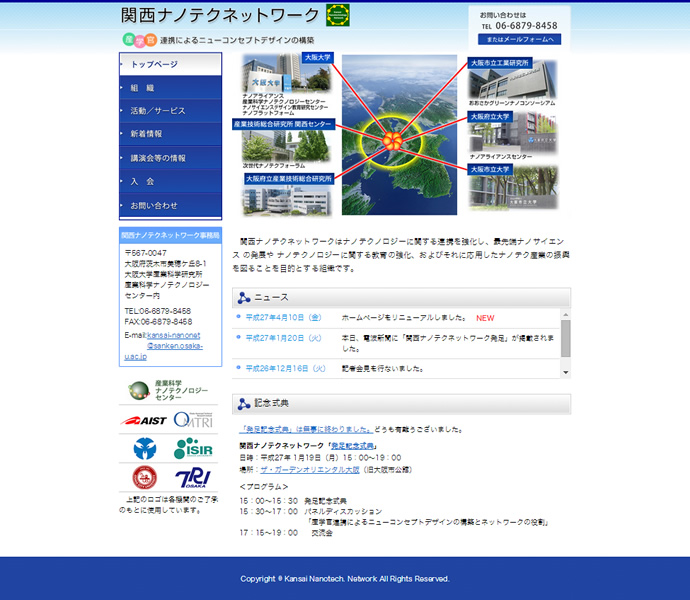The height and width of the screenshot is (600, 690).
Task: Click the news list scroll down arrow
Action: [x=565, y=372]
